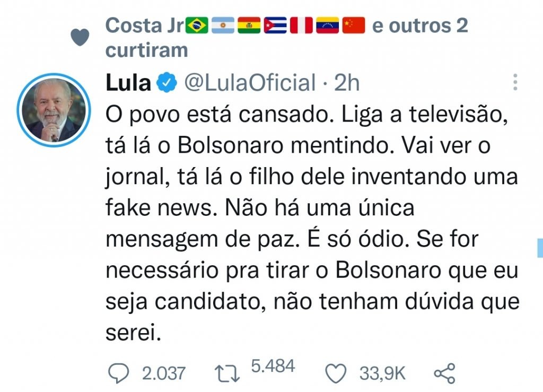Click the Cuba flag emoji in the header
This screenshot has width=543, height=392.
[x=275, y=25]
